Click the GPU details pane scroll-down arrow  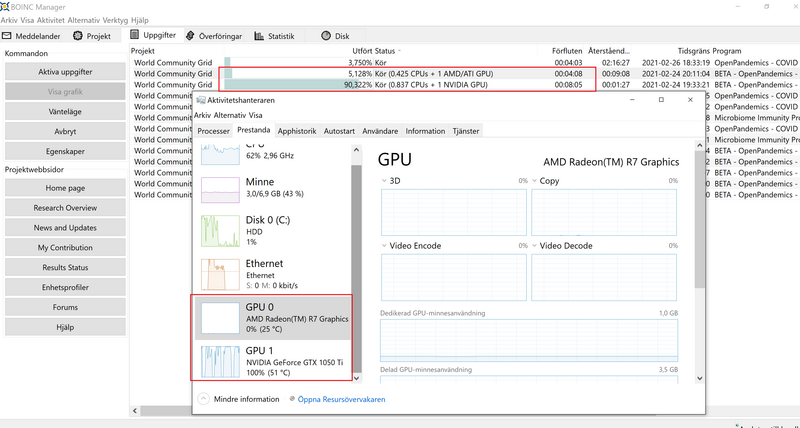pyautogui.click(x=699, y=378)
